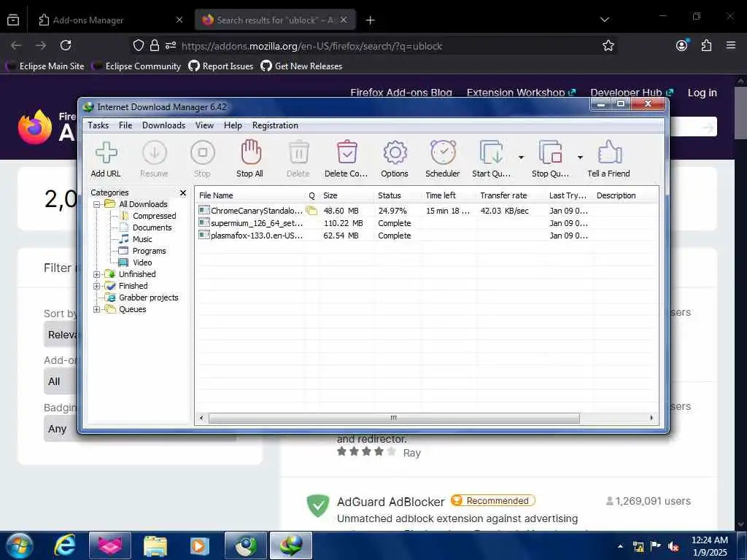
Task: Select the ChromeCanaryStandalone download row
Action: pyautogui.click(x=426, y=211)
